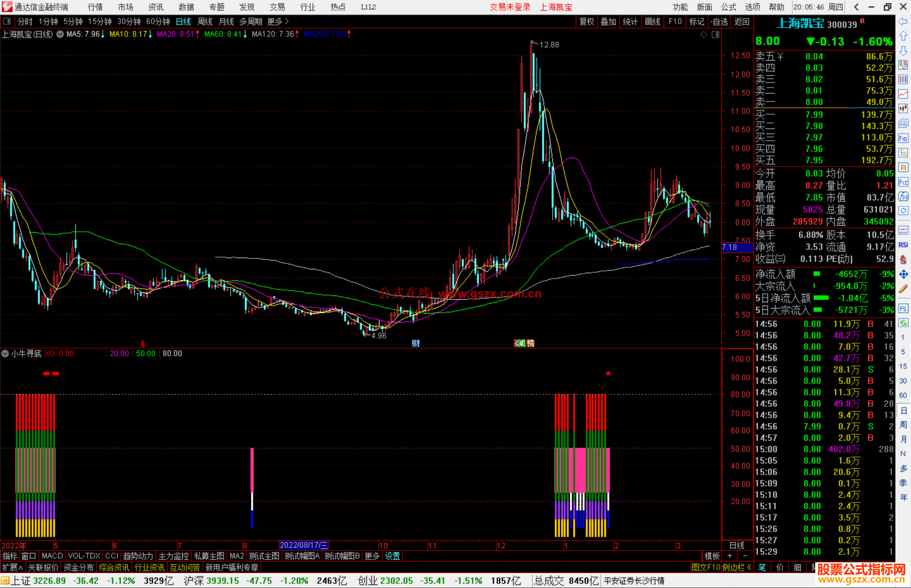
Task: Click the back arrow sidebar icon
Action: pyautogui.click(x=903, y=21)
